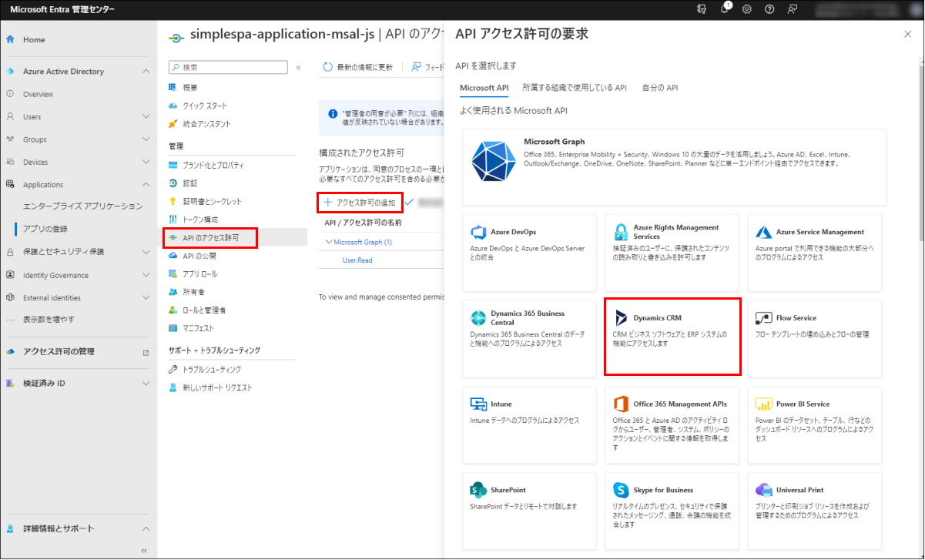This screenshot has height=560, width=925.
Task: Select the Power BI Service card
Action: (816, 425)
